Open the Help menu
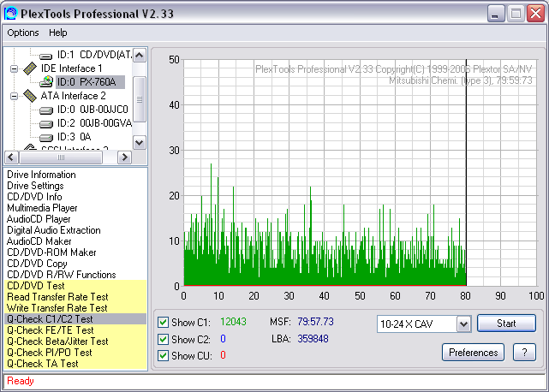 [57, 33]
